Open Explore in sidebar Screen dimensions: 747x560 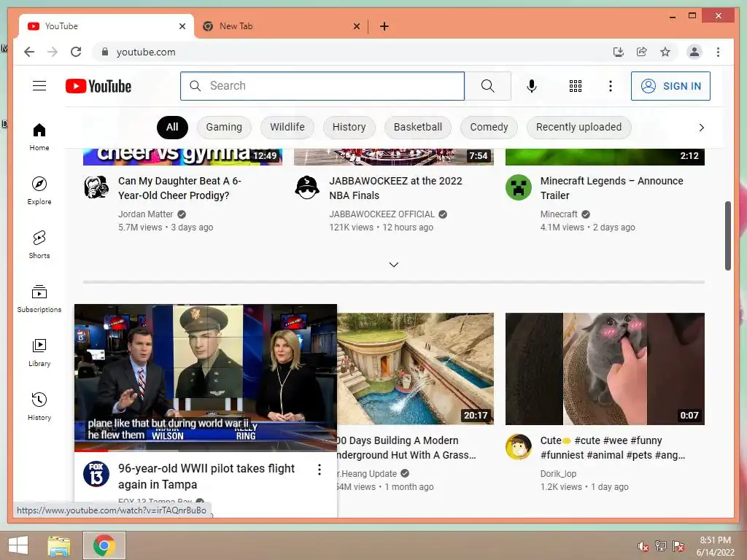tap(39, 191)
